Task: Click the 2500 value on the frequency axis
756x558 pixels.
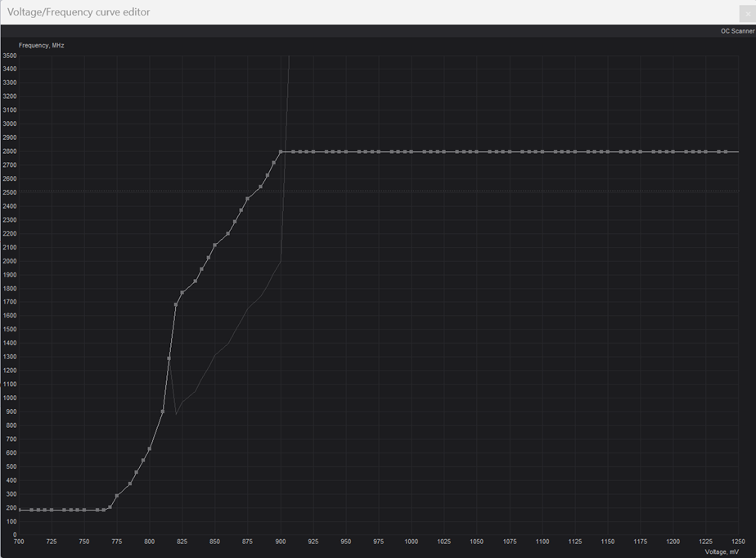Action: tap(10, 192)
